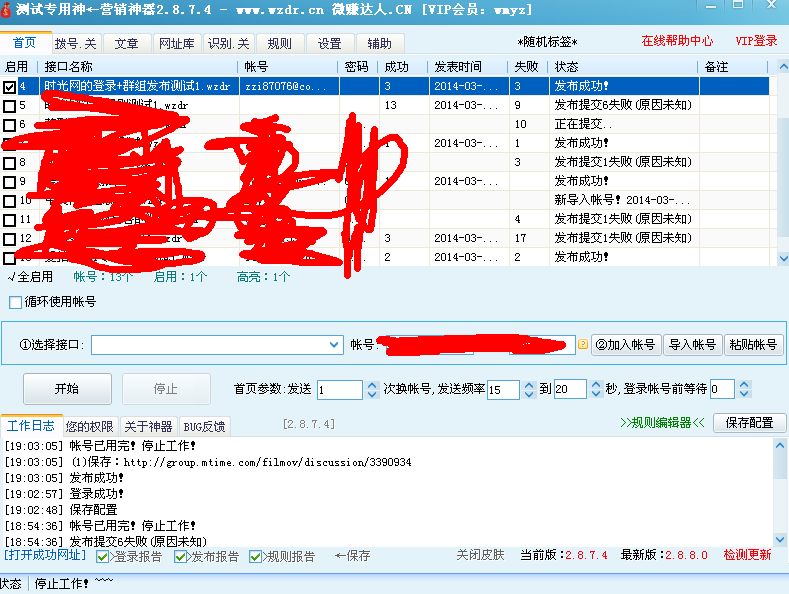Select the row with status 正在提交..
The width and height of the screenshot is (789, 594).
click(x=385, y=124)
